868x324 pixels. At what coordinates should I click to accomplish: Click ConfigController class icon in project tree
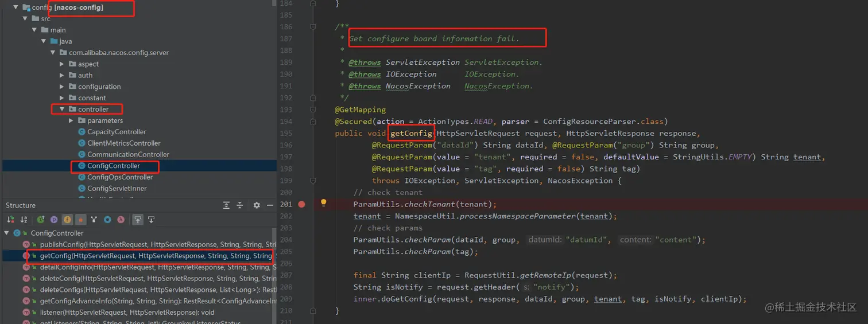point(82,166)
